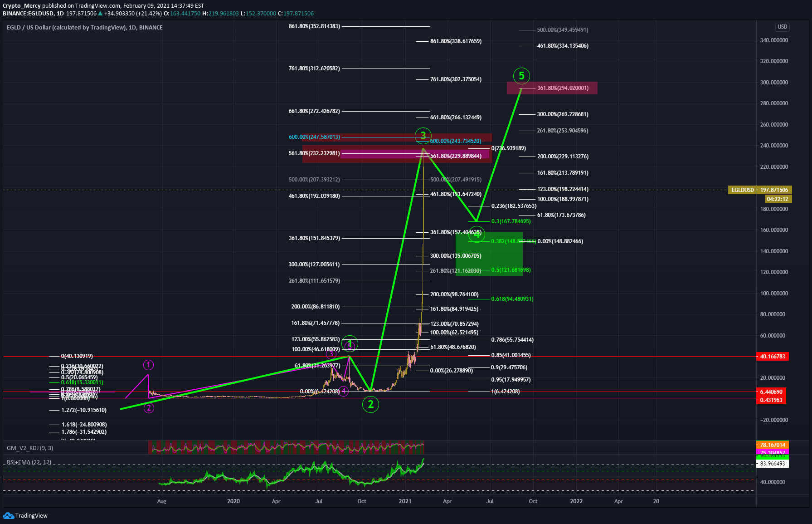
Task: Click the 361.80%(151.845379) fib label
Action: (x=314, y=238)
